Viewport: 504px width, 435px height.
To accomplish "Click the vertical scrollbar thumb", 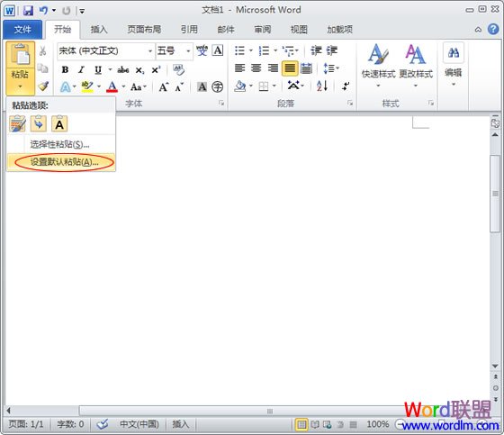I will [x=495, y=193].
